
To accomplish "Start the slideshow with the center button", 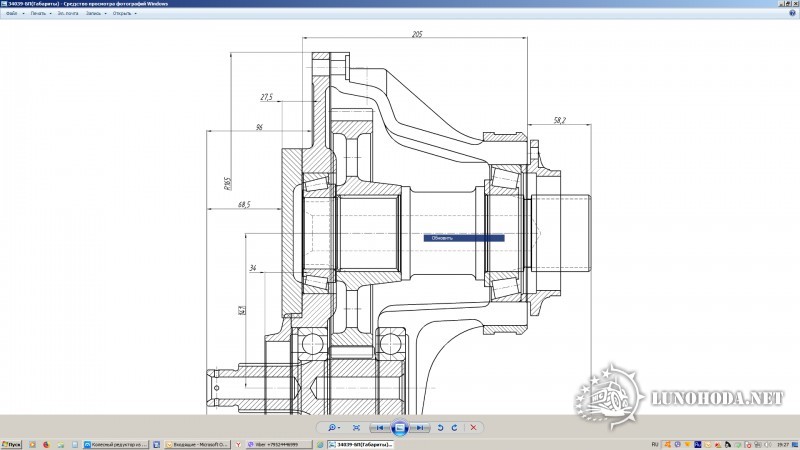I will (x=399, y=428).
